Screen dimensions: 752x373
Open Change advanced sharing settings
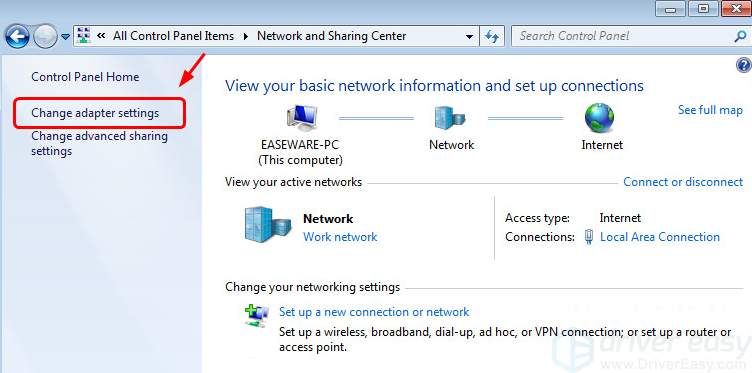point(99,143)
